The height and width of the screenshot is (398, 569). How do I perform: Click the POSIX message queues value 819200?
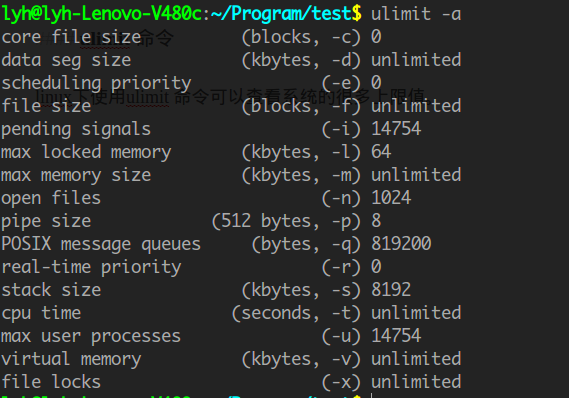pos(401,244)
